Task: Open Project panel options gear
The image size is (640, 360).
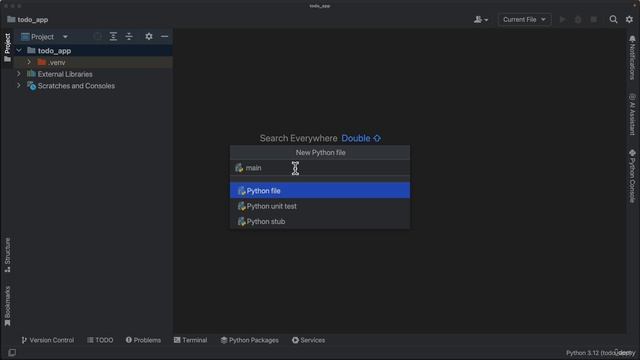Action: coord(149,36)
